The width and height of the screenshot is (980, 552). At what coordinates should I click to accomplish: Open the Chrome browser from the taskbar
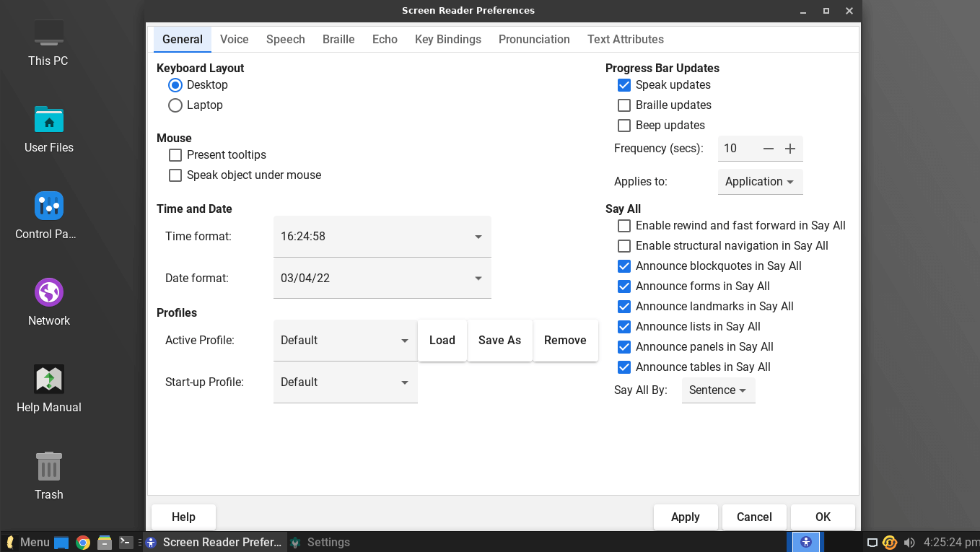pos(83,543)
